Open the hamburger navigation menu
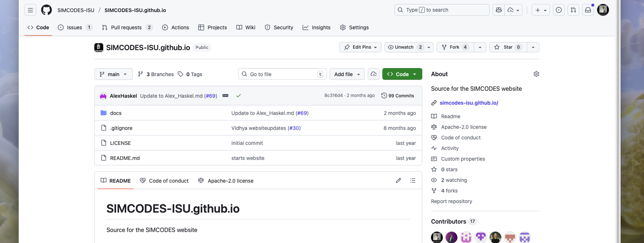 tap(30, 10)
